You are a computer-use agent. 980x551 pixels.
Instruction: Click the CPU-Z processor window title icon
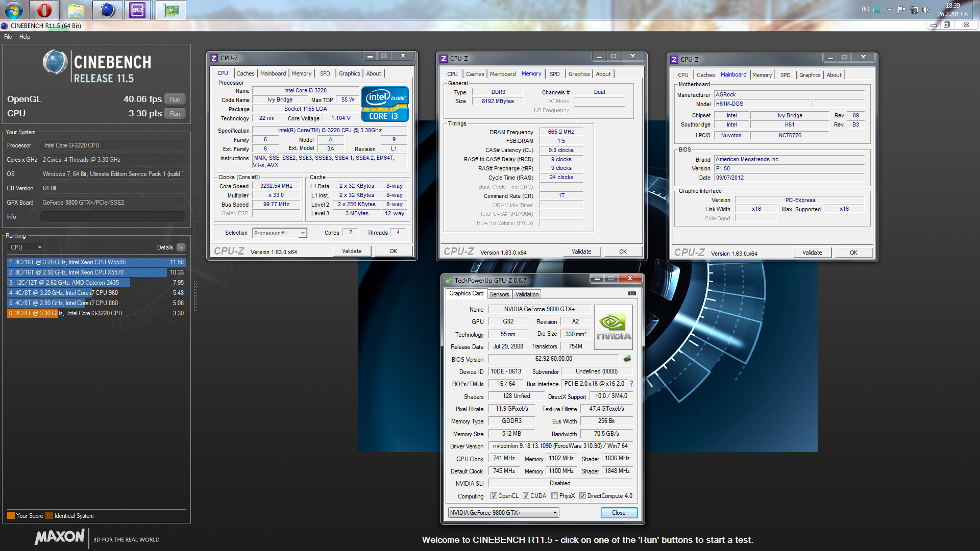[x=214, y=58]
